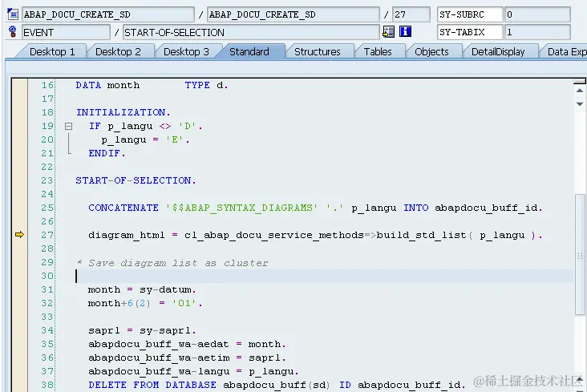587x392 pixels.
Task: Click the blue information icon
Action: click(405, 31)
